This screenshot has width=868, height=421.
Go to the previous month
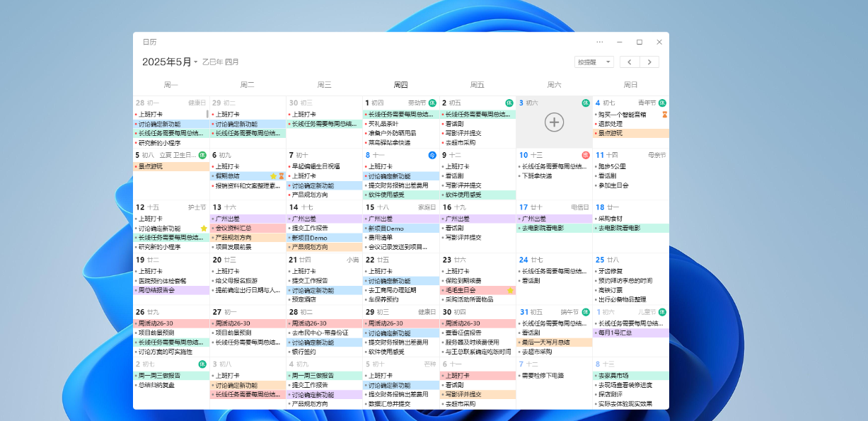tap(630, 62)
